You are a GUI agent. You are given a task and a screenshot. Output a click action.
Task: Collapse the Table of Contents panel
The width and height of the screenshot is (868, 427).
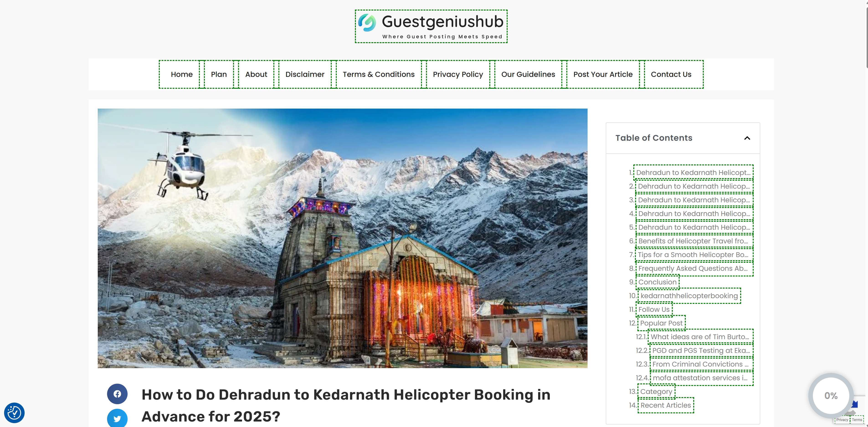tap(747, 138)
